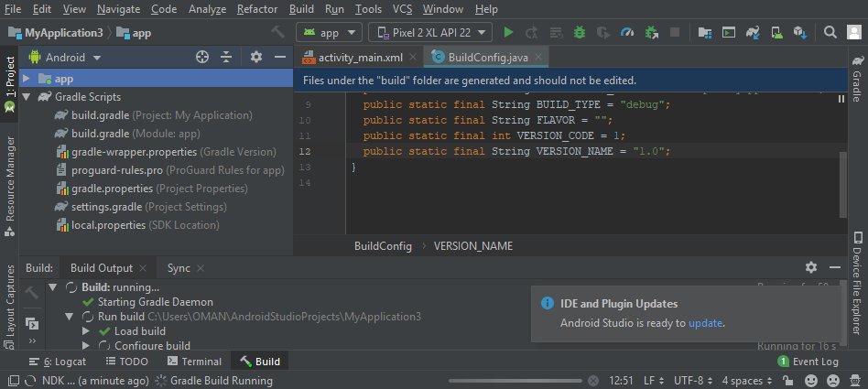Click the Search Everywhere magnifier icon
This screenshot has height=389, width=868.
tap(830, 33)
